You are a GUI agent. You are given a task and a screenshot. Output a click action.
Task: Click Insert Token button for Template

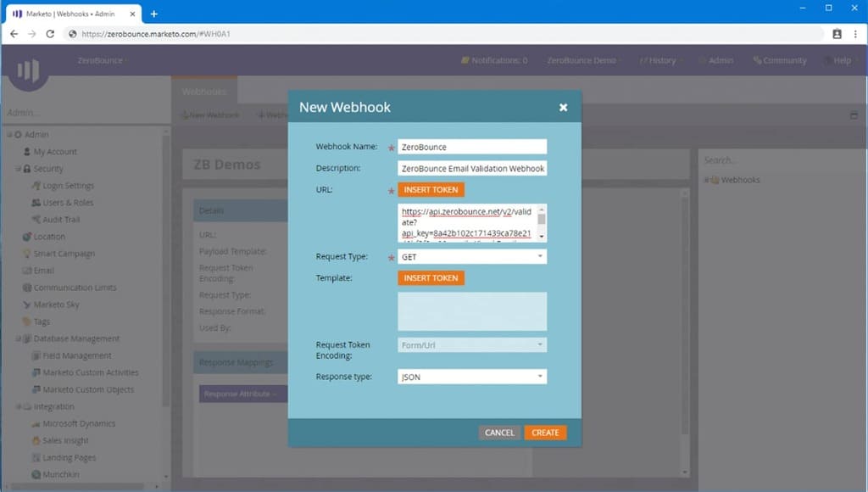431,277
